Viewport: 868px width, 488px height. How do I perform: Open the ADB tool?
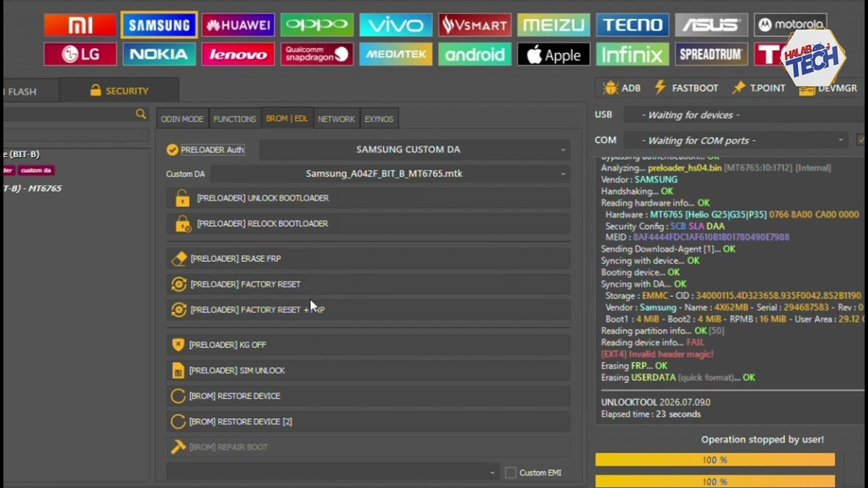[622, 88]
